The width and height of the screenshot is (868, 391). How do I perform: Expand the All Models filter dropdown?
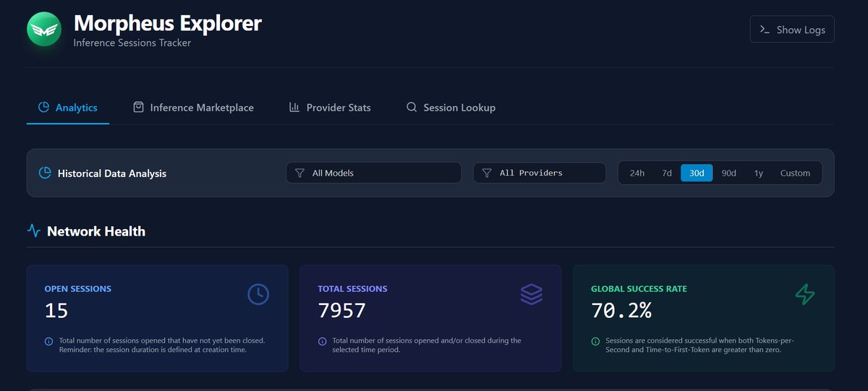coord(374,173)
